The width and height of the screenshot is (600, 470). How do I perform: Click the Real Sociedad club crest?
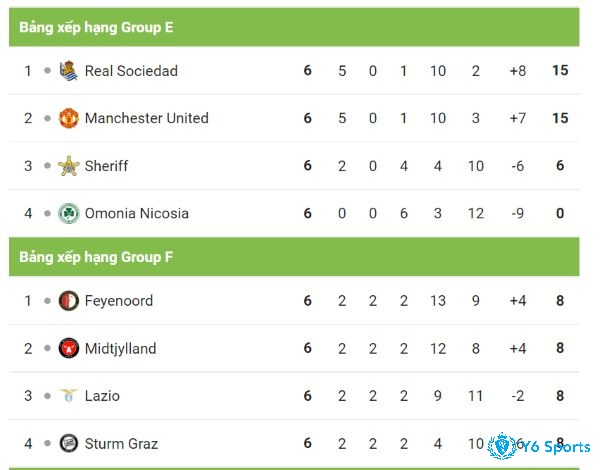68,71
